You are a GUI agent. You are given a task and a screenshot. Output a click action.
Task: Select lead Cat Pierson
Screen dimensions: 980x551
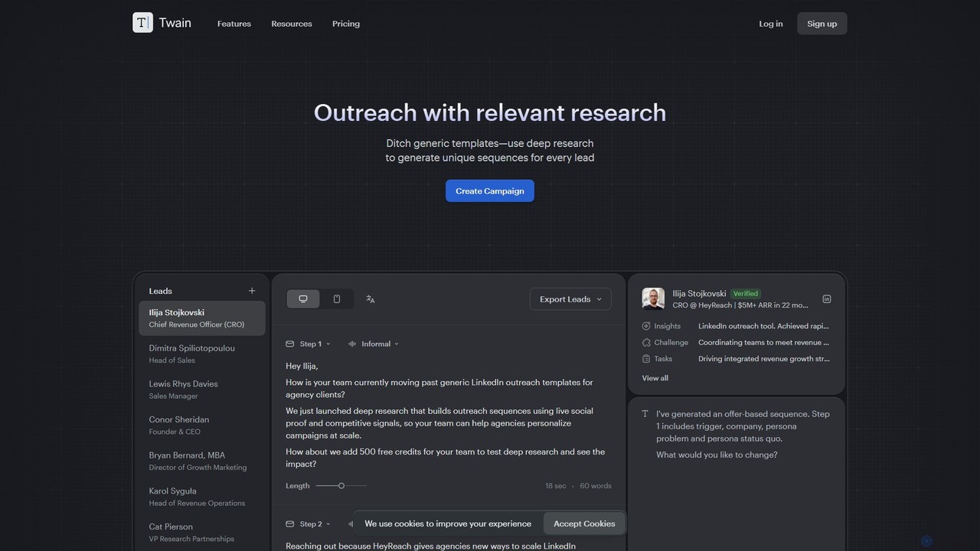pos(202,533)
